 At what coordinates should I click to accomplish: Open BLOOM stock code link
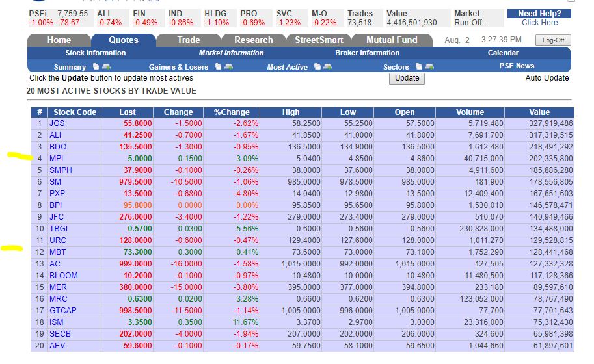tap(64, 276)
